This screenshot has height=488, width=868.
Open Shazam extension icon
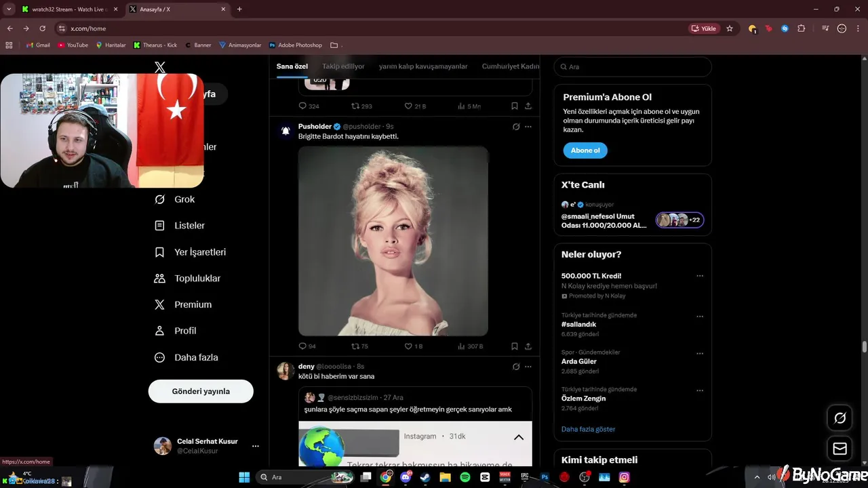(785, 28)
